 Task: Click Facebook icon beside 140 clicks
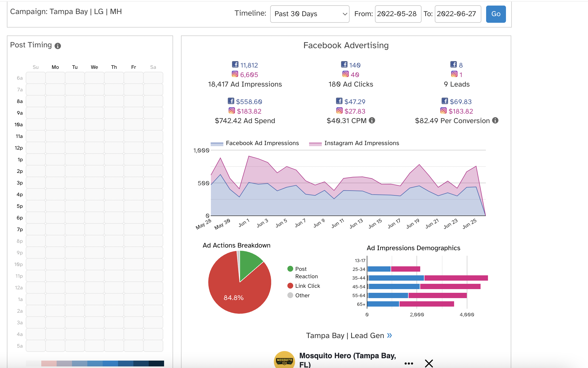(x=344, y=64)
